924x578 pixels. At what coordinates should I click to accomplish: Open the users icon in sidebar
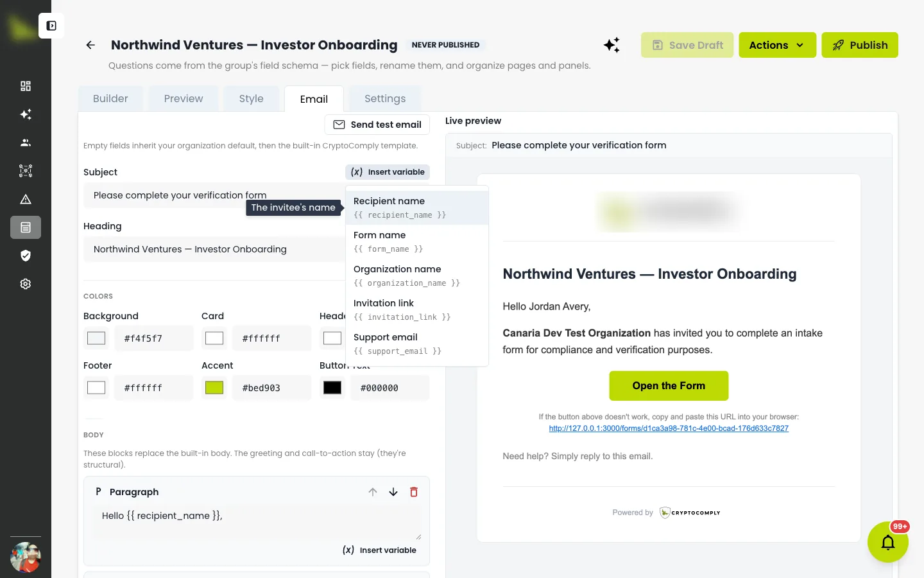[26, 143]
